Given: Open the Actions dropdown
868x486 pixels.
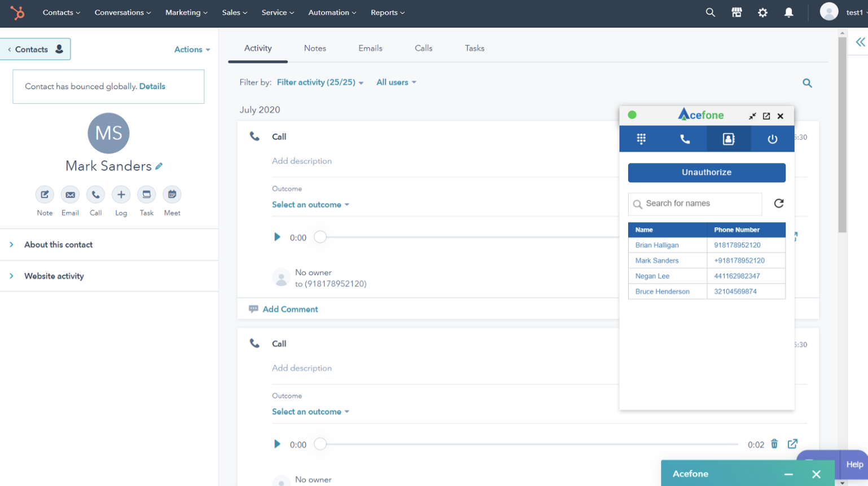Looking at the screenshot, I should coord(192,50).
